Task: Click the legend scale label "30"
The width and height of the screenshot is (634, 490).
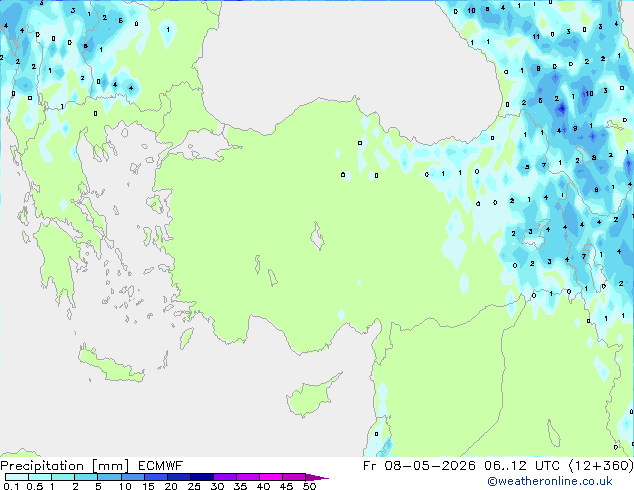Action: [217, 486]
